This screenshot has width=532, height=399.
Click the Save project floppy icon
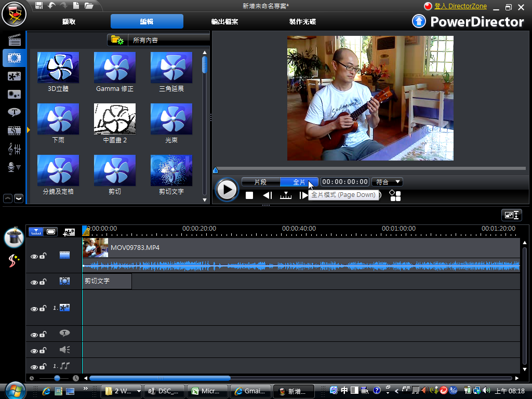(x=39, y=6)
